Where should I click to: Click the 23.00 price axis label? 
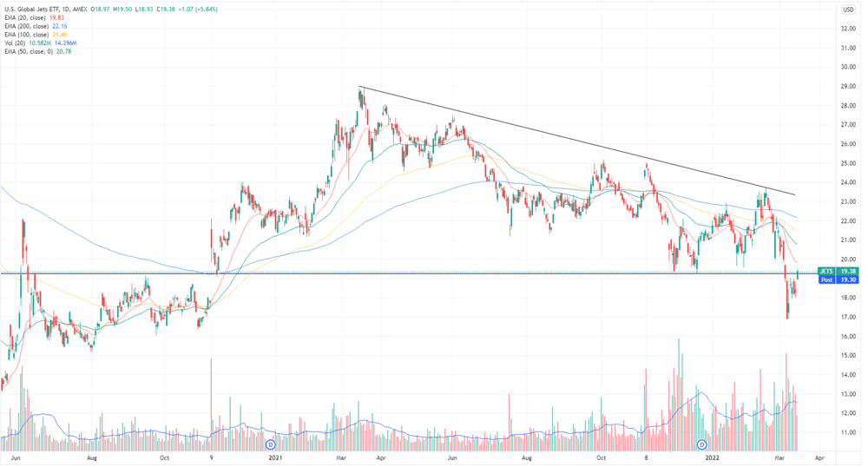848,201
